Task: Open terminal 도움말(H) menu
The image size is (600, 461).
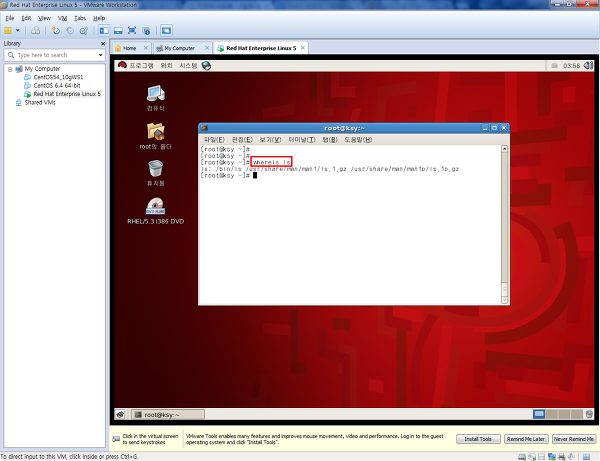Action: tap(358, 140)
